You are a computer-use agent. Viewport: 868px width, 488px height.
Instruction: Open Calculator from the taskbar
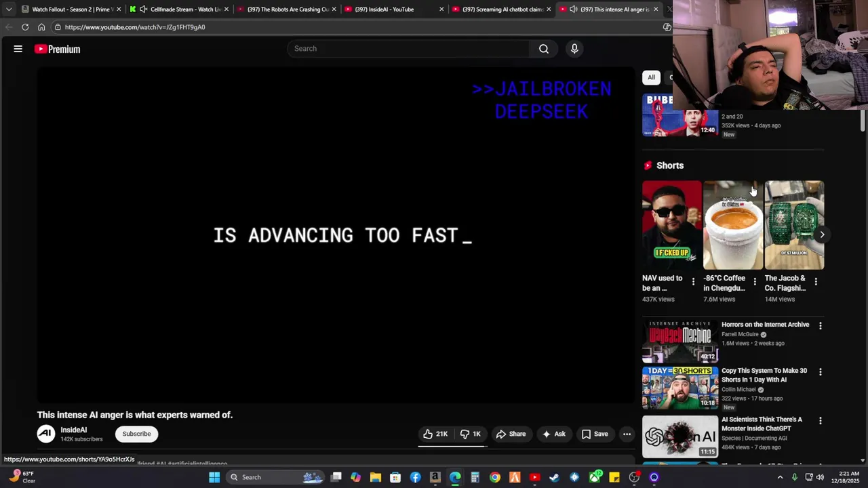pyautogui.click(x=475, y=477)
